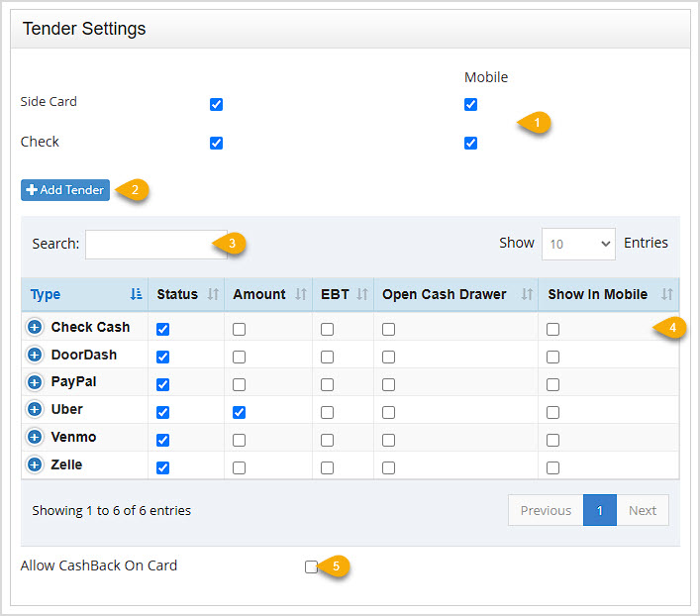Expand the Uber row plus icon

click(x=35, y=409)
